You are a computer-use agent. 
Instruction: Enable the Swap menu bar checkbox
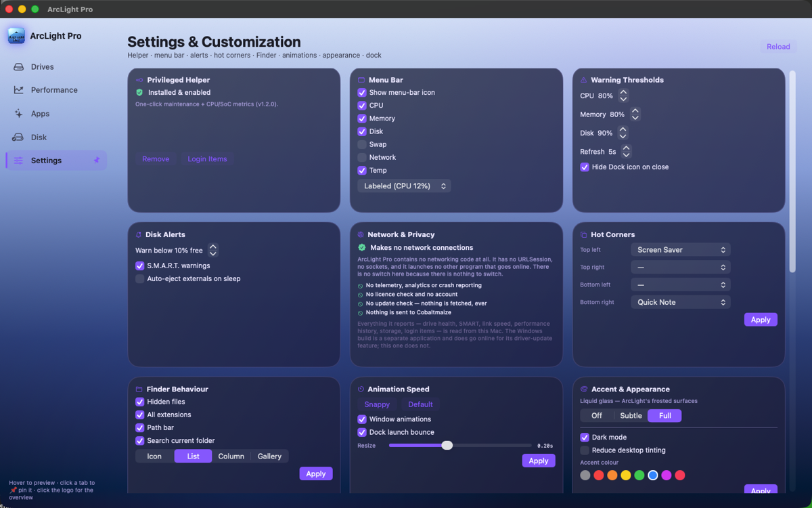click(x=362, y=144)
